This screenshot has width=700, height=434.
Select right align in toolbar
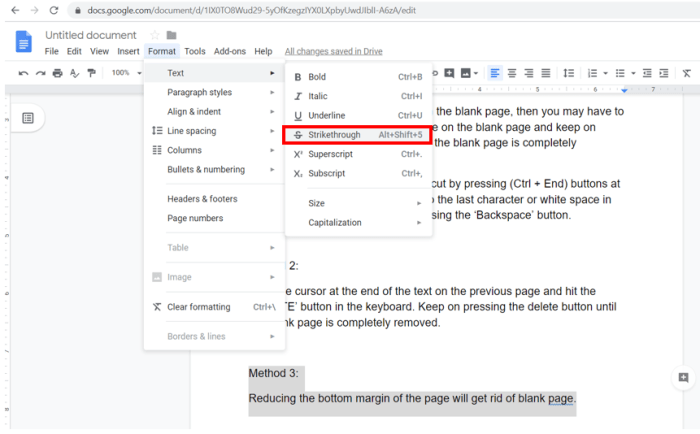[529, 73]
